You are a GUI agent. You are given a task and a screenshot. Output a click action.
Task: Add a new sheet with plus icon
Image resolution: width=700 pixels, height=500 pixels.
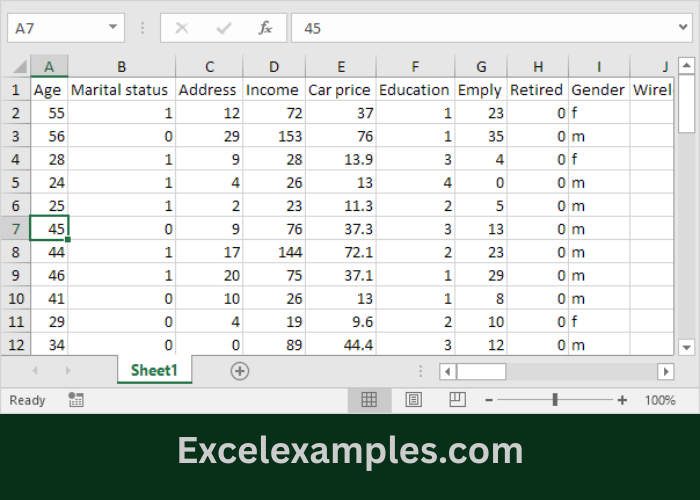[240, 371]
